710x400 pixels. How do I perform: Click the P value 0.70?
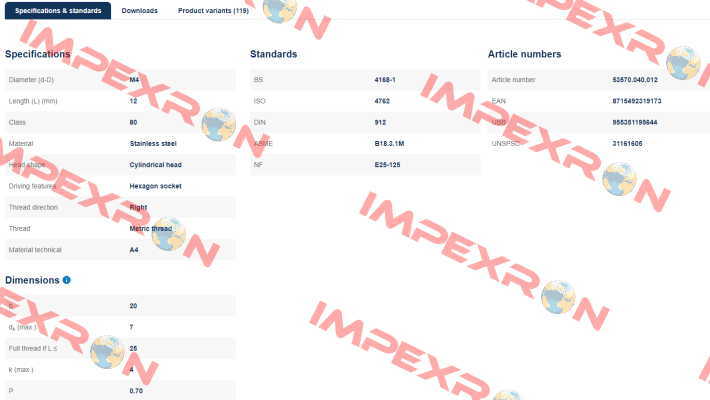[x=136, y=391]
